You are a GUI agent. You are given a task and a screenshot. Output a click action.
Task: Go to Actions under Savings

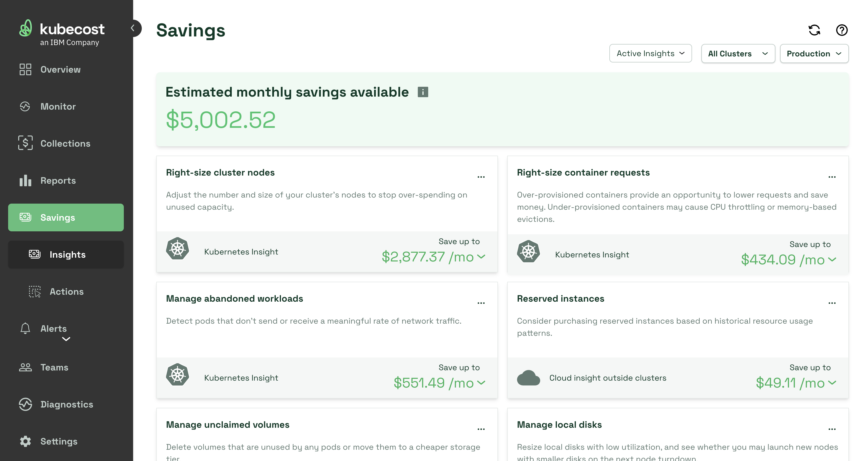click(x=66, y=291)
